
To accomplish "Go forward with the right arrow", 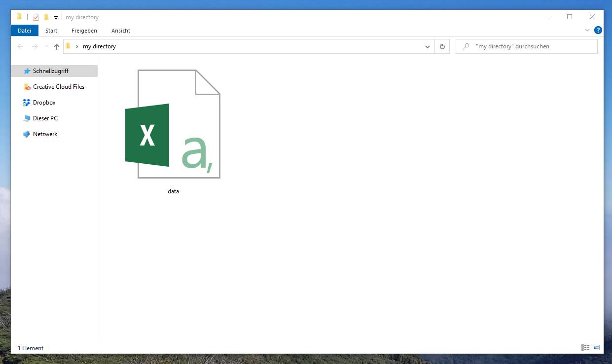I will pos(35,46).
